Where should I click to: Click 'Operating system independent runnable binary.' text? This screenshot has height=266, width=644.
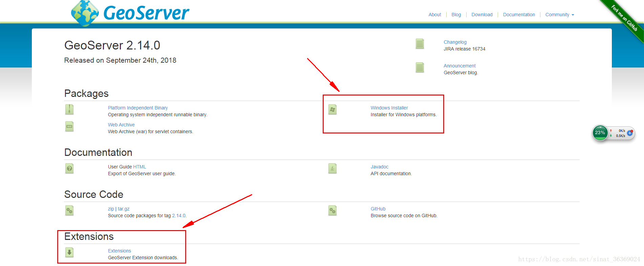(x=157, y=115)
